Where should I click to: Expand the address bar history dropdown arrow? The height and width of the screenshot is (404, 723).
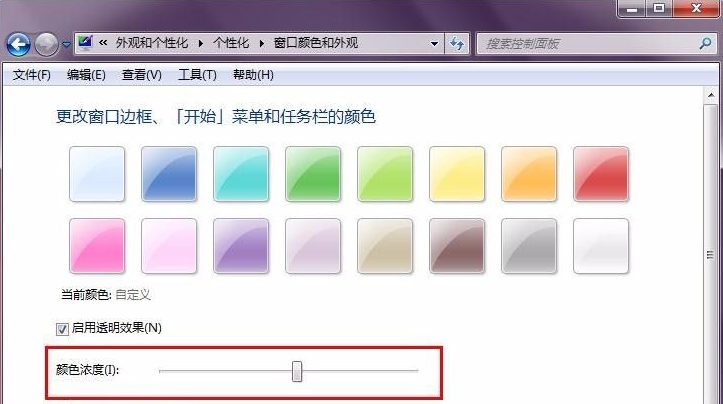(x=434, y=44)
